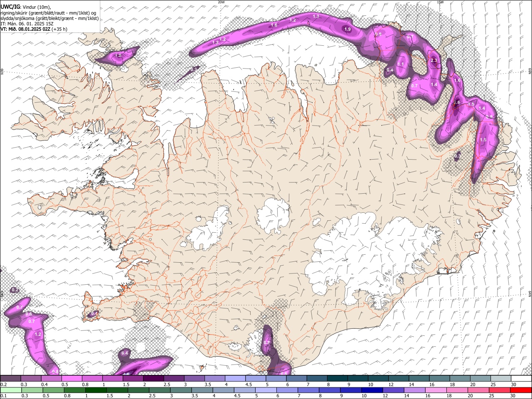The image size is (532, 399).
Task: Click the 'rigning/skúrir' legend description line
Action: coord(49,12)
